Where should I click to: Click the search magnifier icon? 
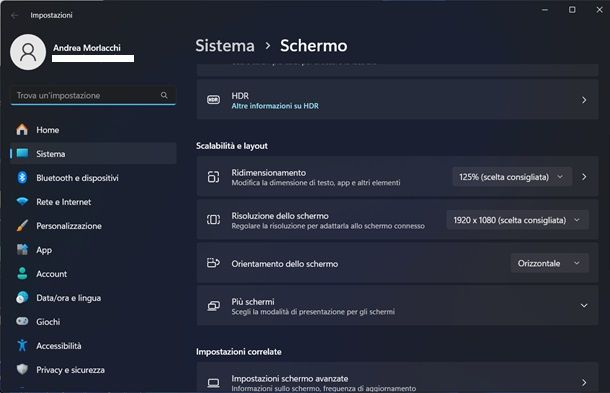(x=164, y=95)
